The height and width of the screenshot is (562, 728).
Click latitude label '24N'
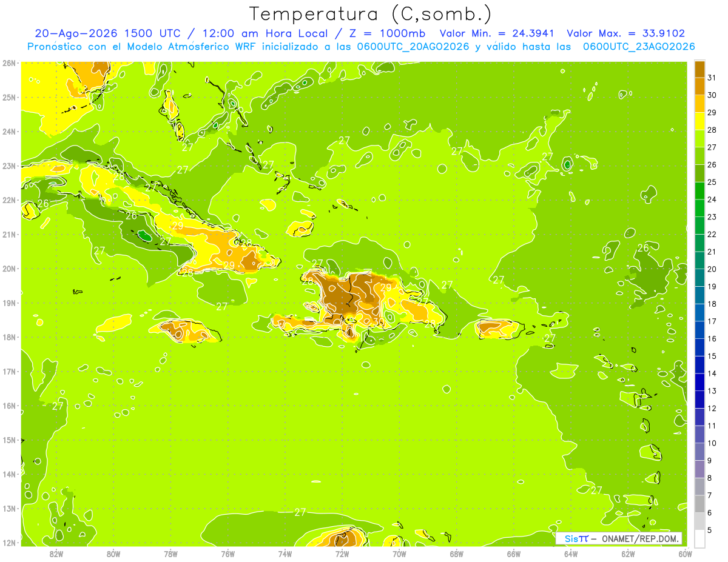pos(9,132)
